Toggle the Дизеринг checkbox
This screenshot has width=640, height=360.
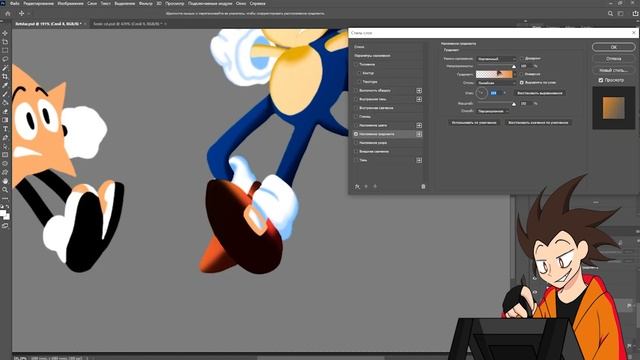[522, 58]
